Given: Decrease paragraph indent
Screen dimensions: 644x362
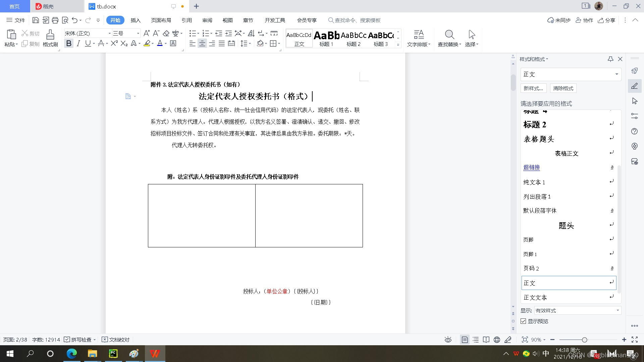Looking at the screenshot, I should (x=219, y=33).
